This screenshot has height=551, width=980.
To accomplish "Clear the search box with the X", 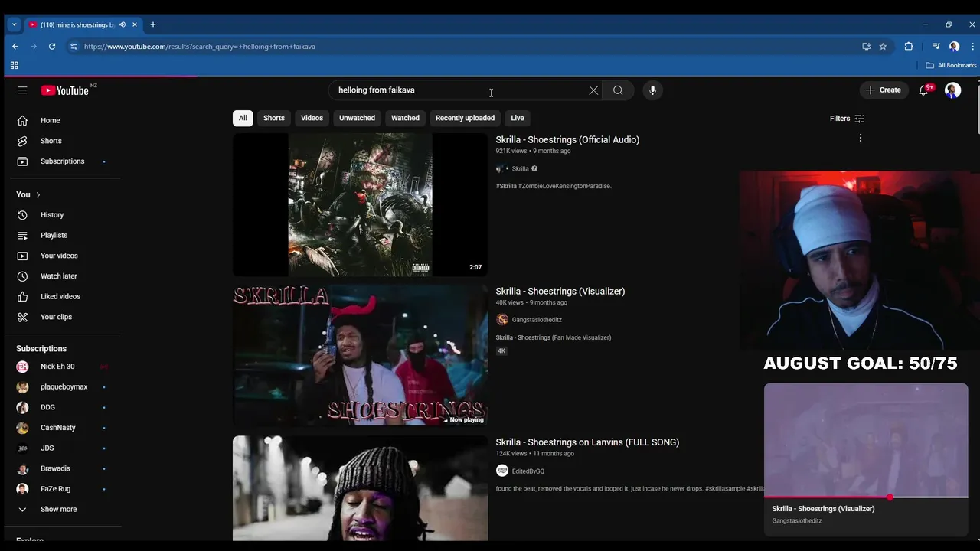I will point(593,90).
